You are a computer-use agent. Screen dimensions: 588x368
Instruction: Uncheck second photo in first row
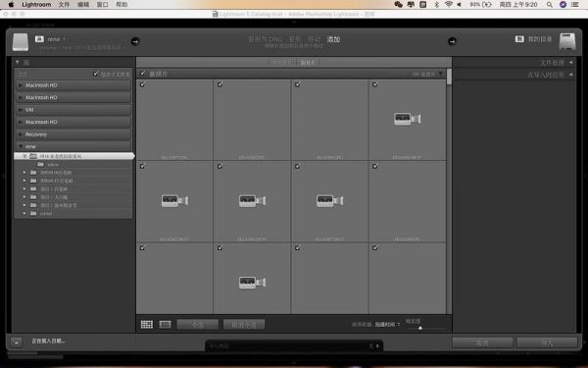click(x=220, y=84)
